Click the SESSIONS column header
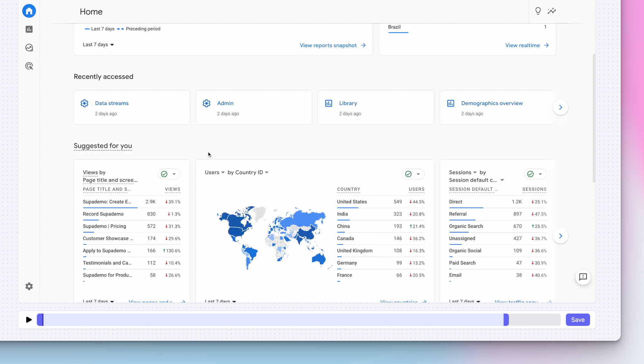Screen dimensions: 644x364 534,189
